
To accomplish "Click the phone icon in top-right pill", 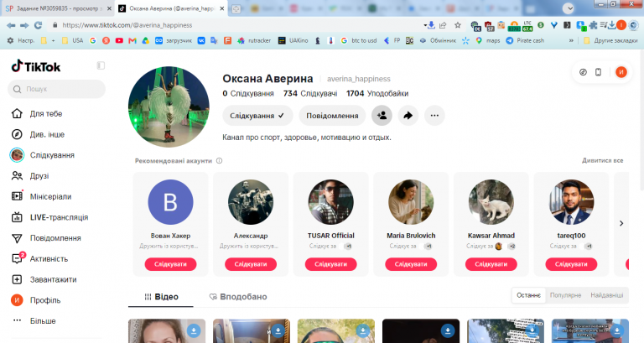I will click(599, 72).
